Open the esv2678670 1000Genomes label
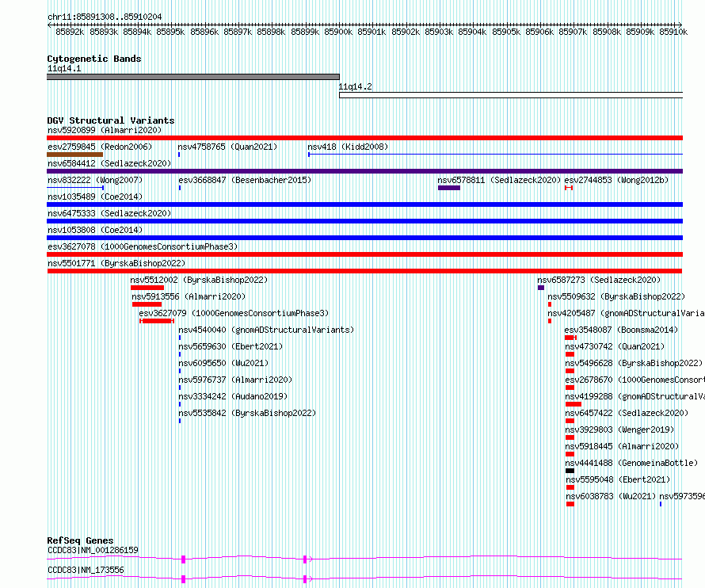The height and width of the screenshot is (588, 705). (x=634, y=380)
